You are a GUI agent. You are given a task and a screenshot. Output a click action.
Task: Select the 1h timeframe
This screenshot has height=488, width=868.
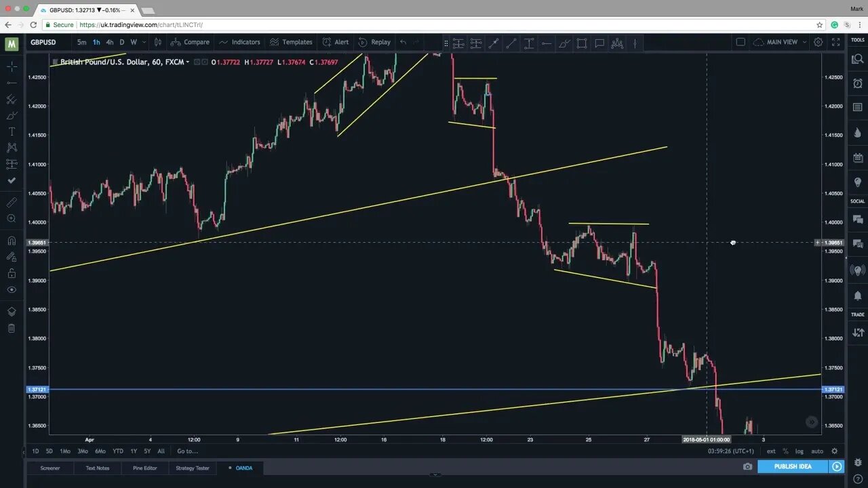(96, 42)
